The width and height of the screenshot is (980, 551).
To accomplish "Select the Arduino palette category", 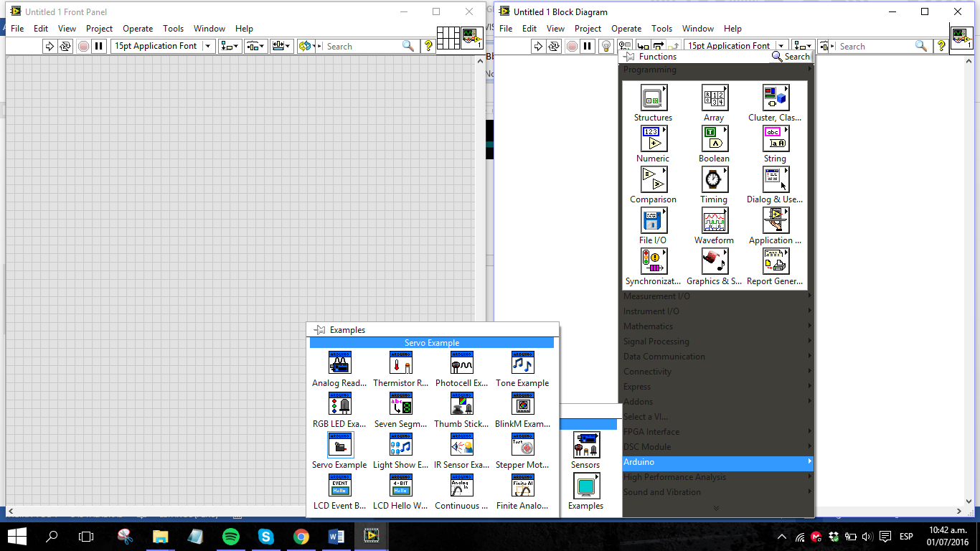I will tap(718, 462).
